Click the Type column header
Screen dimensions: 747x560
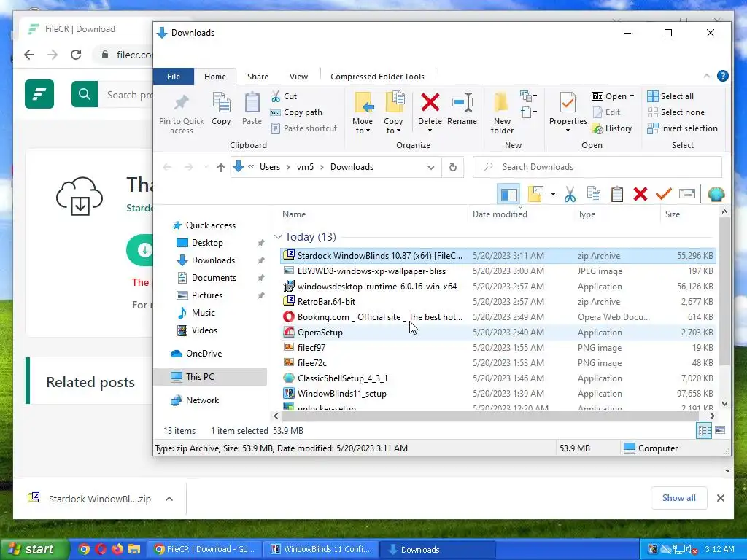tap(617, 214)
